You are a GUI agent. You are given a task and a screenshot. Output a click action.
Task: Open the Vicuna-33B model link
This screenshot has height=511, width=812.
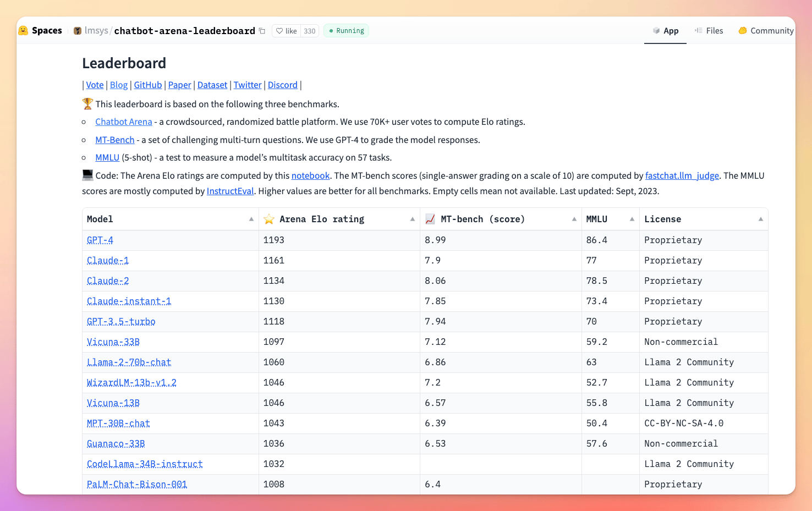click(x=113, y=342)
